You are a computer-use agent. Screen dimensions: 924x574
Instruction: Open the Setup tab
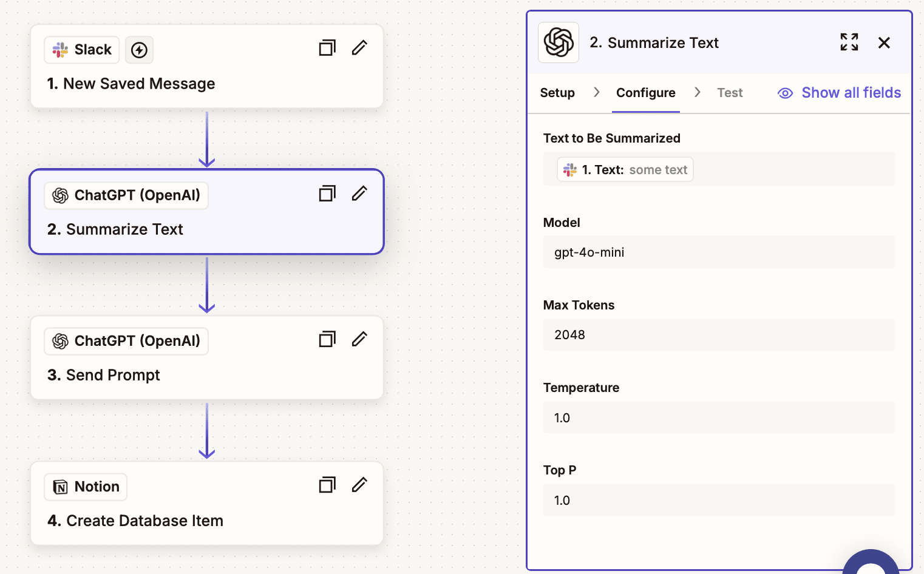click(x=557, y=93)
